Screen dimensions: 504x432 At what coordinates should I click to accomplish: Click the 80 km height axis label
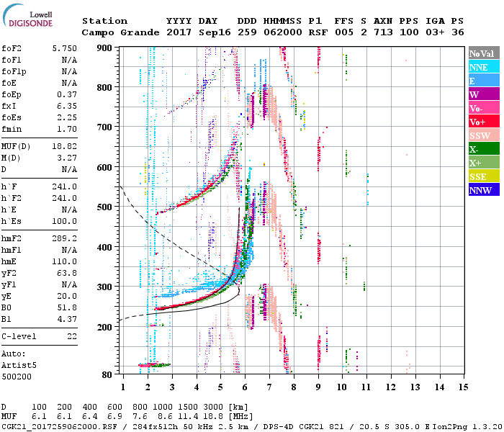[x=107, y=375]
